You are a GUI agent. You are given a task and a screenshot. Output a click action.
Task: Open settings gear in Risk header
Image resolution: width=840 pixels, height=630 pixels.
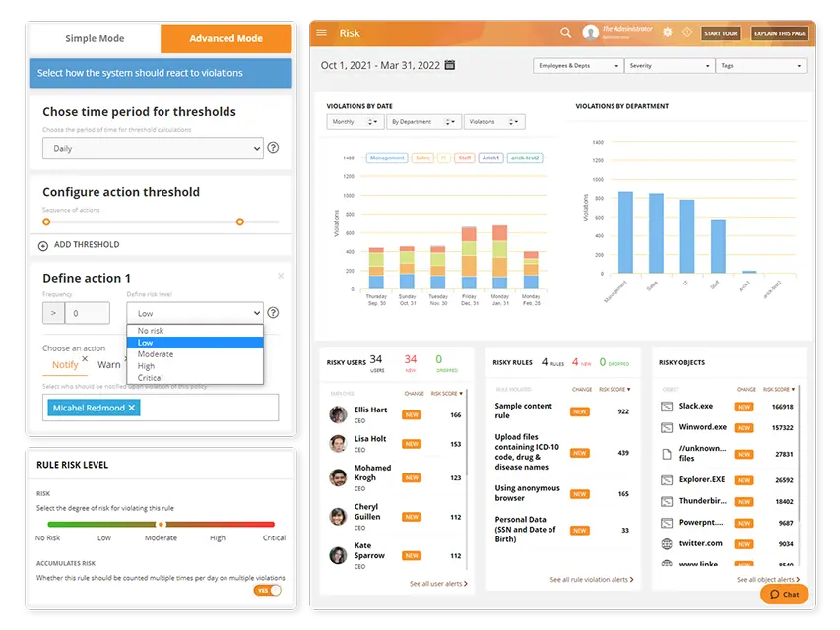(667, 32)
